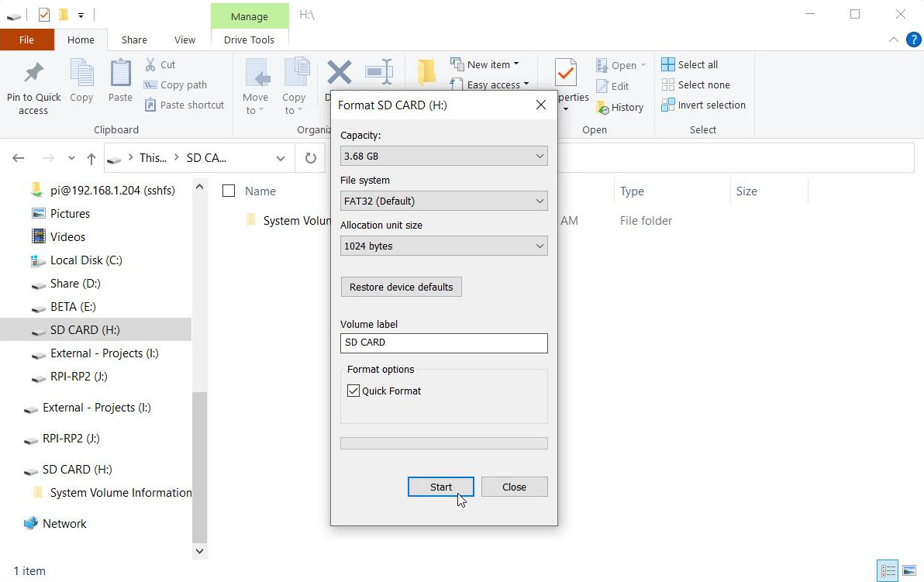
Task: Click the format progress bar
Action: pos(443,443)
